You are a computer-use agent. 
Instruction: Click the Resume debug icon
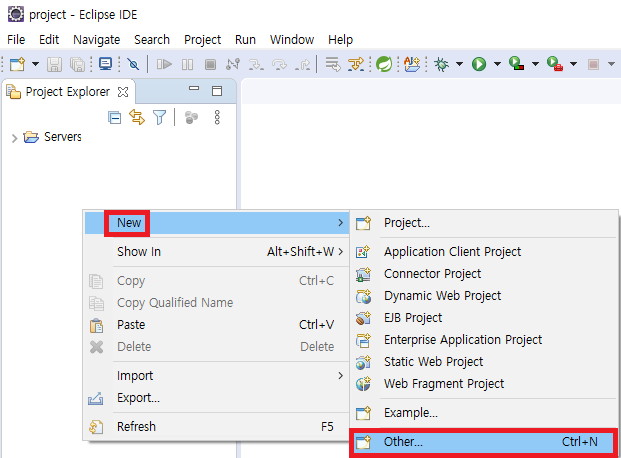[x=164, y=64]
